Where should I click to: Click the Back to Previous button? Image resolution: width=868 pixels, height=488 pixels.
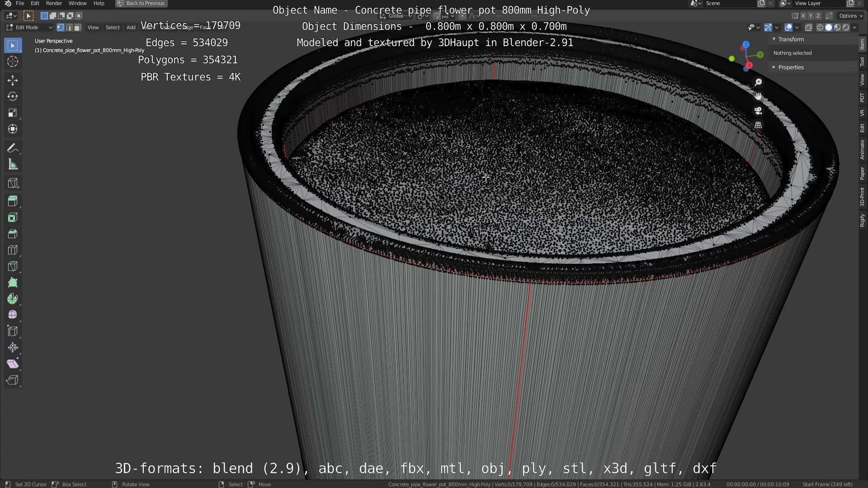(x=141, y=3)
